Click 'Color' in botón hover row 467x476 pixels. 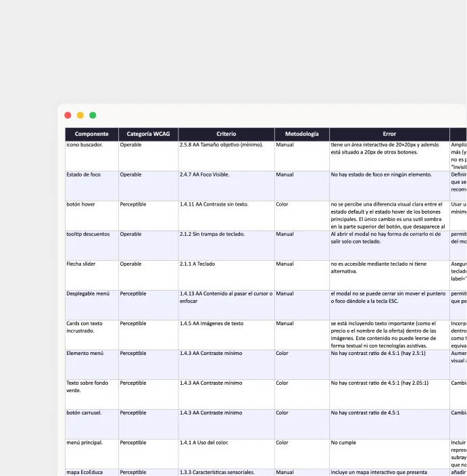click(302, 216)
